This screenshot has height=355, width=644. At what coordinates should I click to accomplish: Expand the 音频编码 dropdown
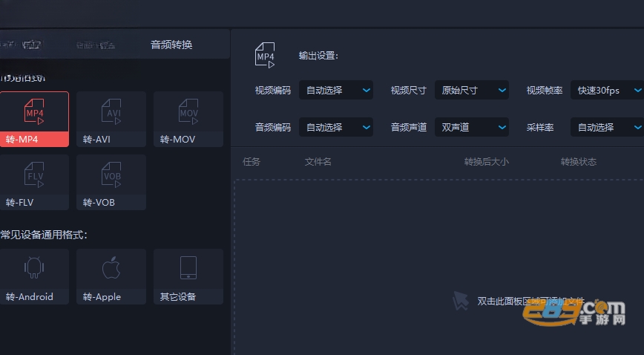click(336, 127)
